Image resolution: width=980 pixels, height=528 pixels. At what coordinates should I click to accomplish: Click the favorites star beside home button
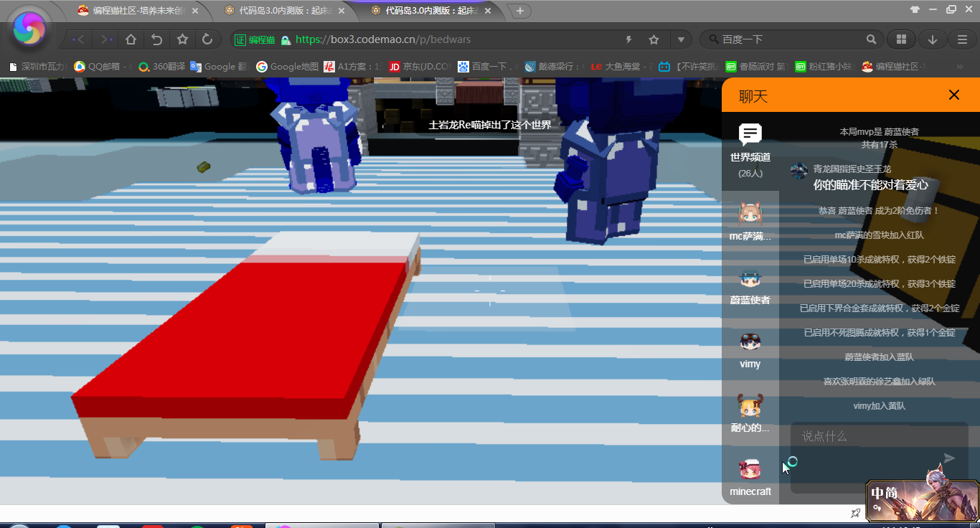click(182, 39)
